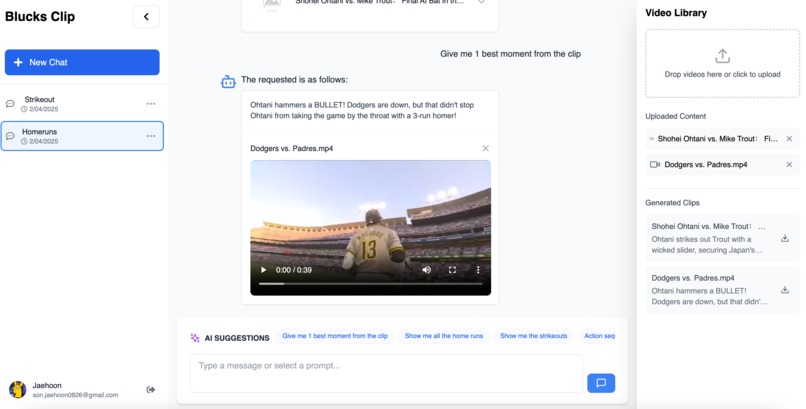Click the Video Library heading
The height and width of the screenshot is (409, 806).
point(676,13)
